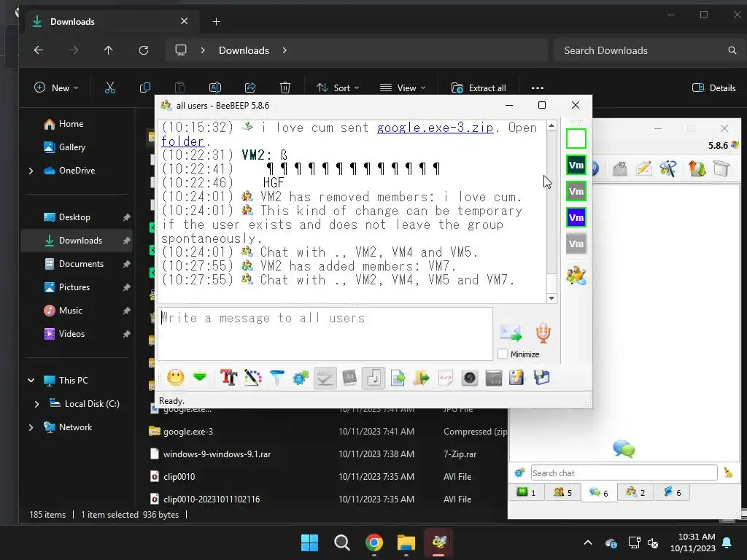Viewport: 747px width, 560px height.
Task: Save chat using blue floppy disk icon
Action: pos(542,378)
